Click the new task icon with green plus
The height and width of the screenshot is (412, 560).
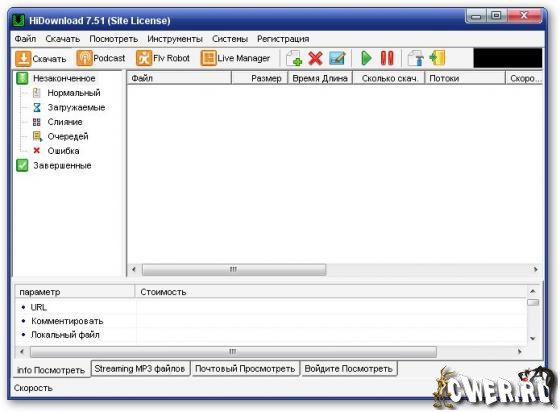[294, 58]
